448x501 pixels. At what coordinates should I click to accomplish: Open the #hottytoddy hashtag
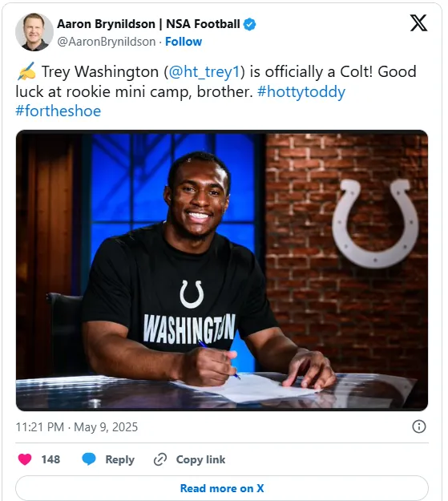coord(301,91)
